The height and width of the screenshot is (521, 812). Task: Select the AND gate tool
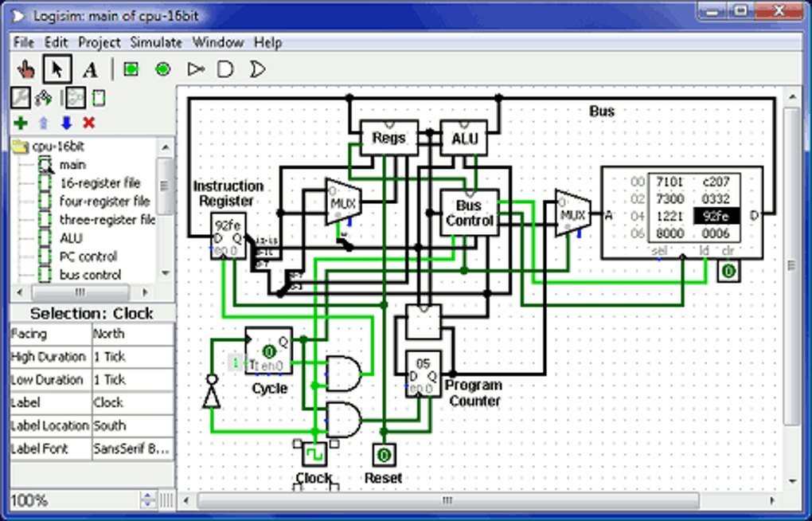click(225, 69)
